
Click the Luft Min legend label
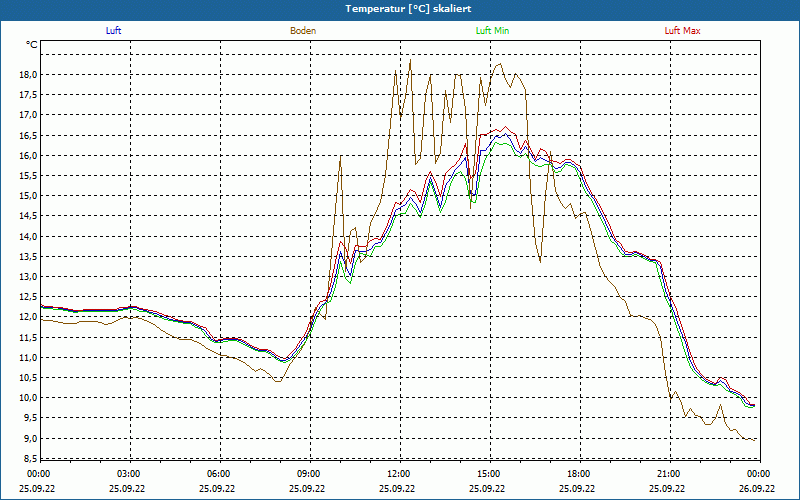(492, 31)
